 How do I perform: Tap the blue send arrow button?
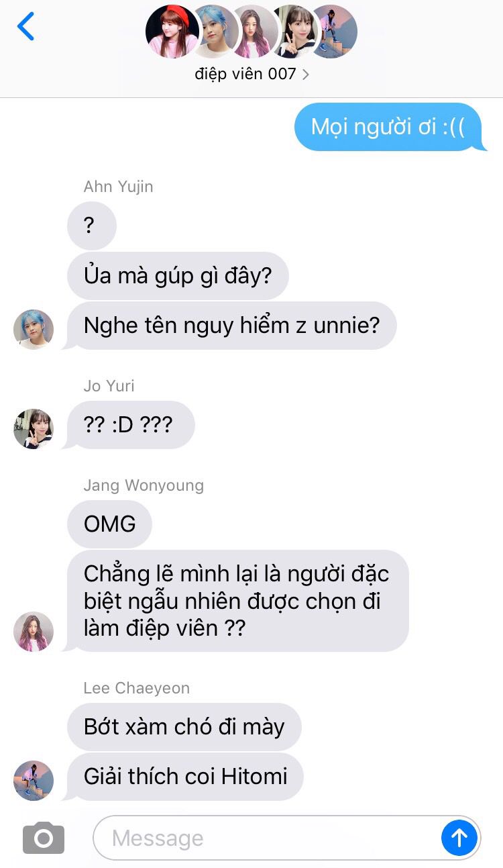pyautogui.click(x=459, y=838)
